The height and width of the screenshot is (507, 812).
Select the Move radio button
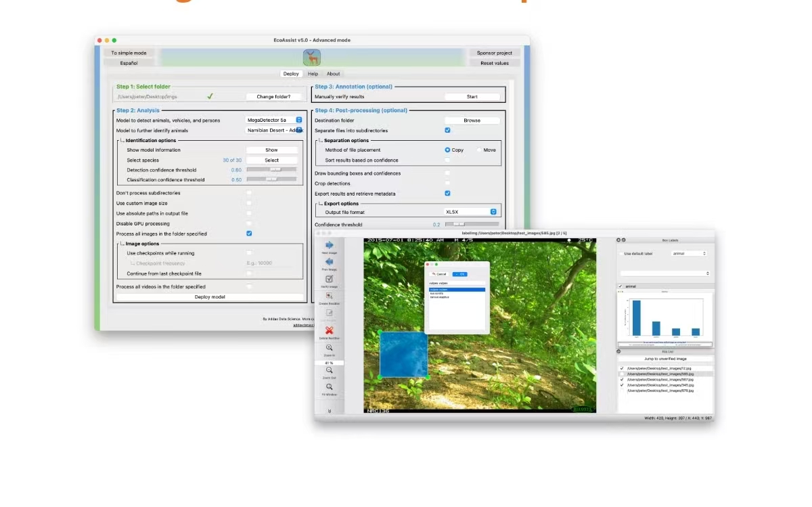pos(480,150)
